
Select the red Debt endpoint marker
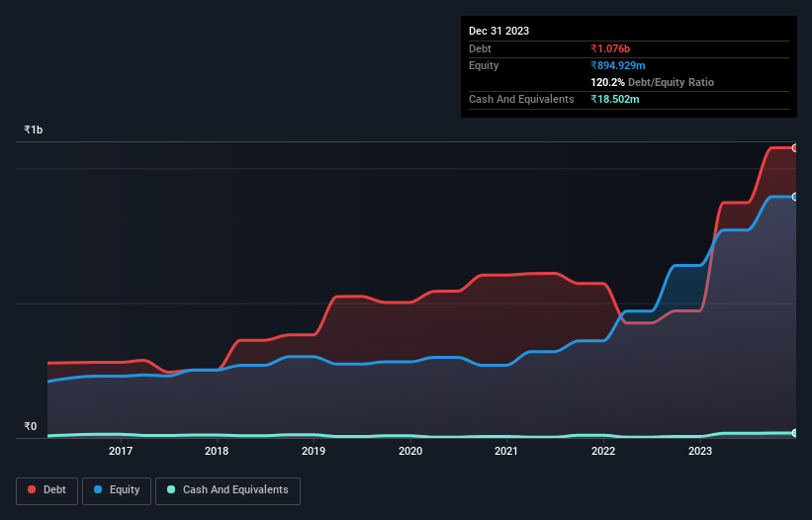795,148
